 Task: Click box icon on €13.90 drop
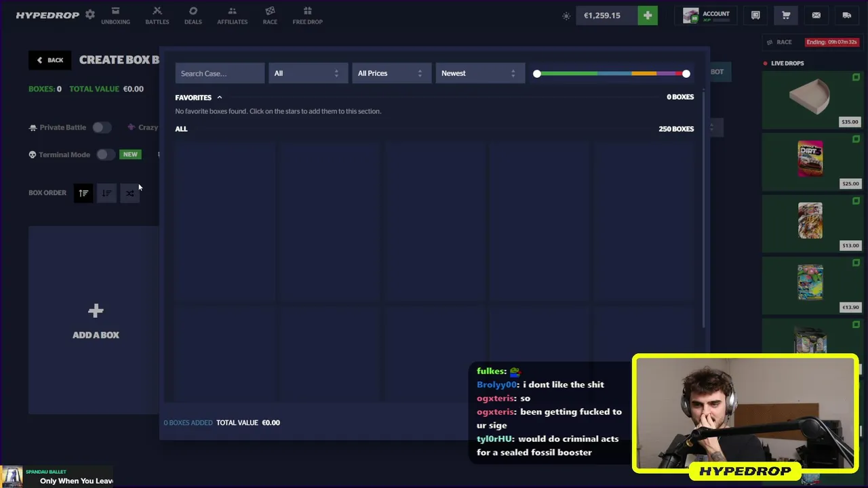click(856, 262)
